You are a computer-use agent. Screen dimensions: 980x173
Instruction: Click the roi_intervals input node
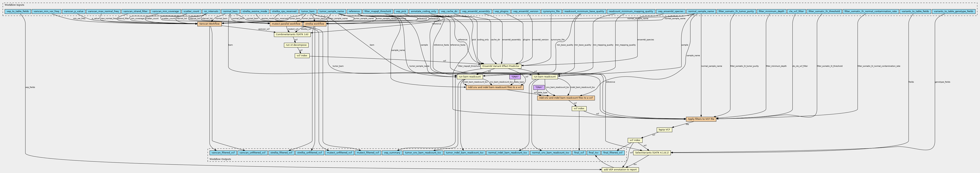(211, 11)
